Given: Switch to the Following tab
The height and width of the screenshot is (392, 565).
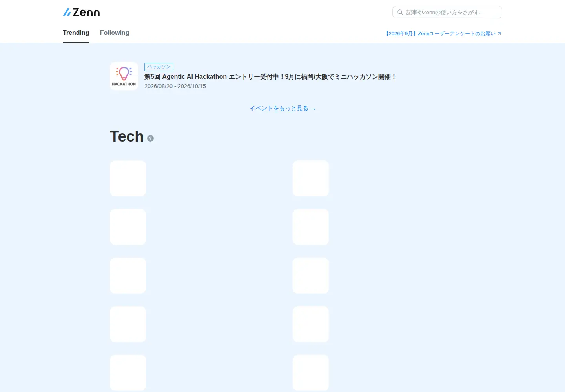Looking at the screenshot, I should [115, 33].
